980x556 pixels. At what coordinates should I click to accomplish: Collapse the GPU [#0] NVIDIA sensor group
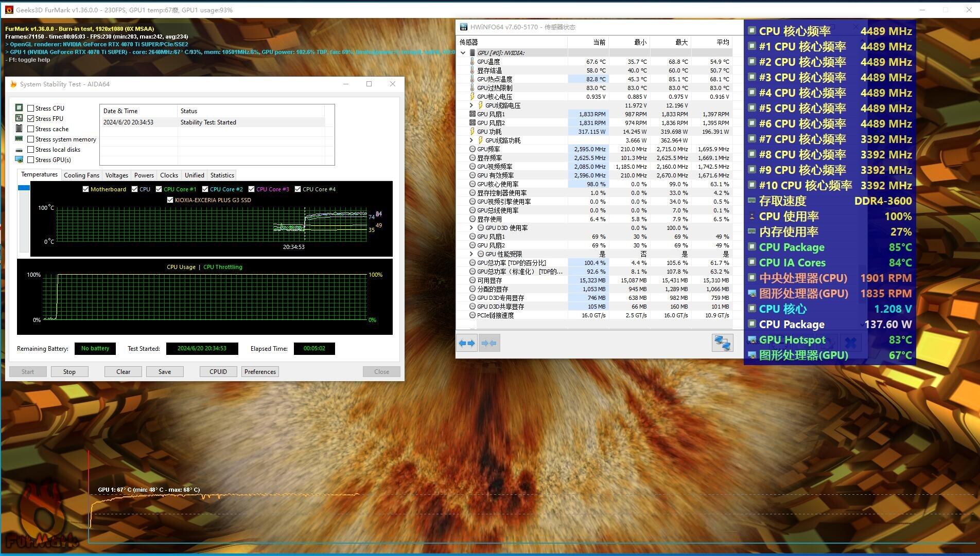tap(463, 52)
